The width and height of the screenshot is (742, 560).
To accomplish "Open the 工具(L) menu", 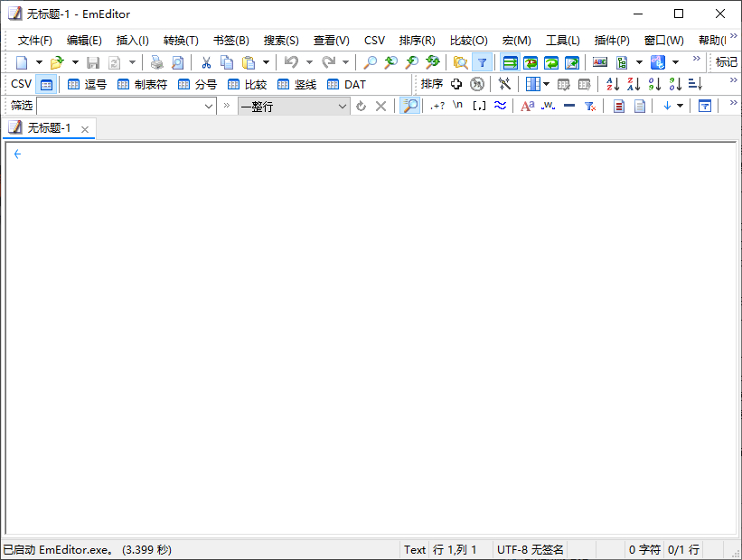I will (x=563, y=41).
